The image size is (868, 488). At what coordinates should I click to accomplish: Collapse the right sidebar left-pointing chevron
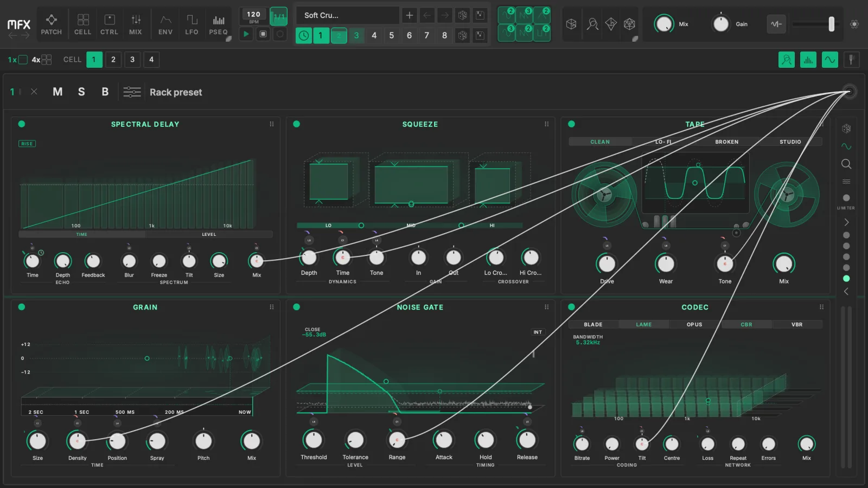(x=846, y=292)
